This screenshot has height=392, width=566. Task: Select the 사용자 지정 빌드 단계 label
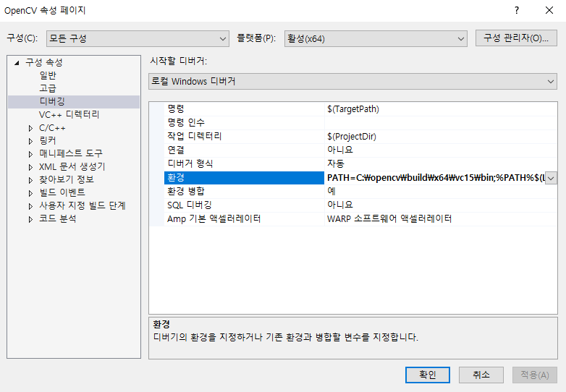pos(83,205)
